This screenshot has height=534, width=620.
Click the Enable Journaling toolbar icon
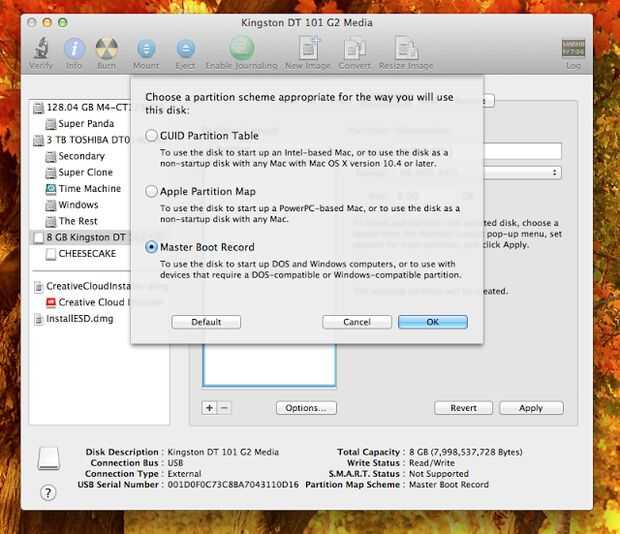coord(241,54)
